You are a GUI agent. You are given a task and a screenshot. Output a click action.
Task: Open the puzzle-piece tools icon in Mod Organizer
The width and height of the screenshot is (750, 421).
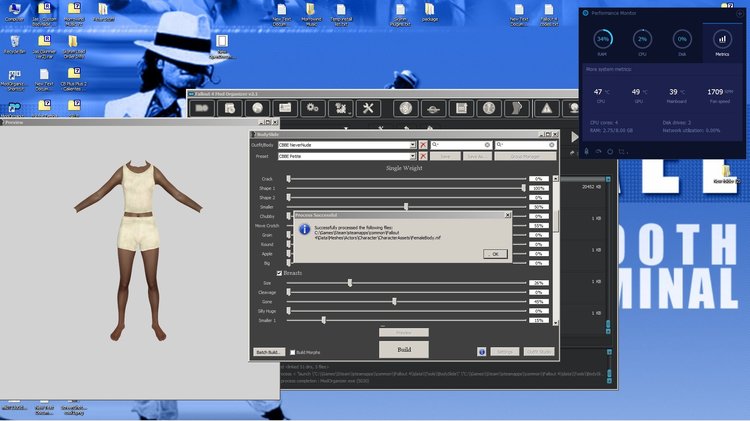[341, 109]
